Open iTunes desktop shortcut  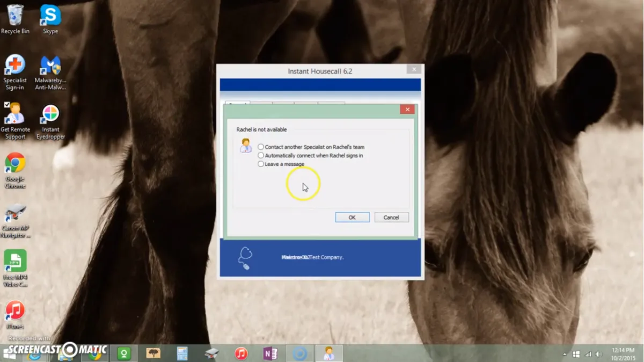(x=15, y=315)
